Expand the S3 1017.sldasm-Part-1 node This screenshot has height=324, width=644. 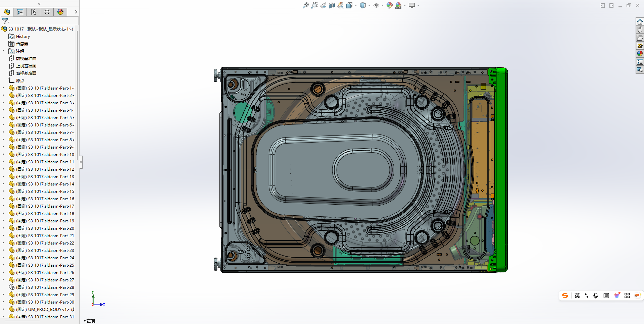(x=3, y=88)
